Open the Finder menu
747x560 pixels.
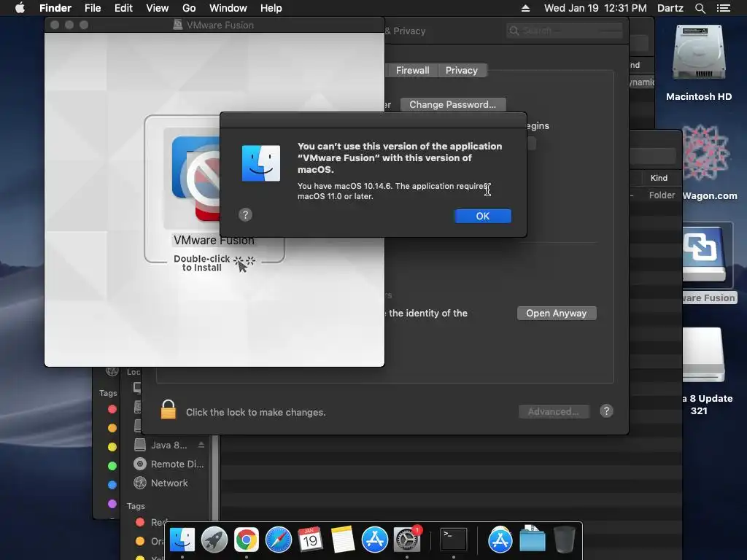tap(55, 8)
